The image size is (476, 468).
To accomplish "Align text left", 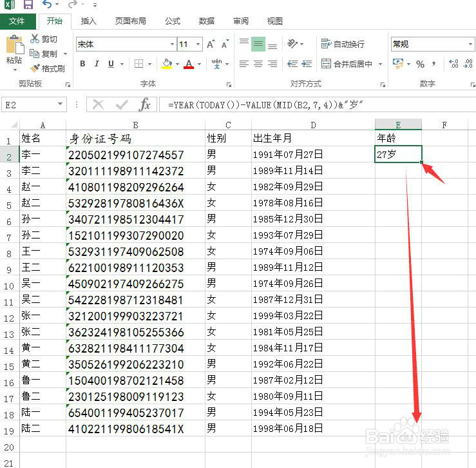I will point(244,64).
